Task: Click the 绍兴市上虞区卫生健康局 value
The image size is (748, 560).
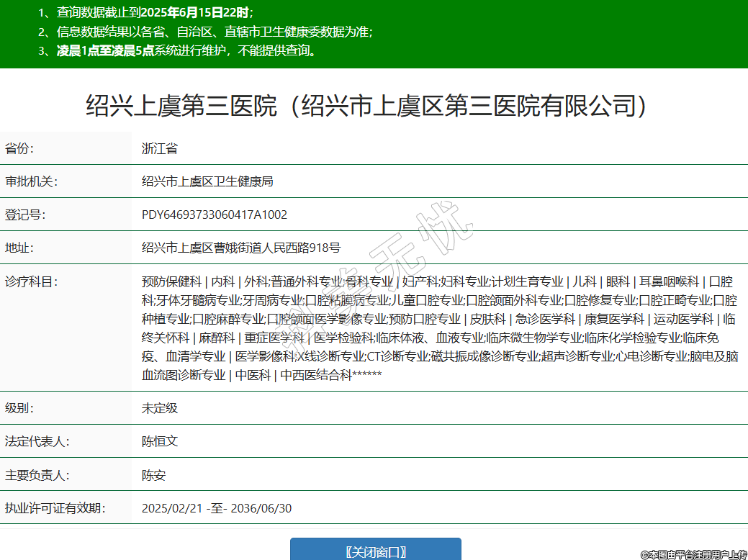Action: point(207,182)
